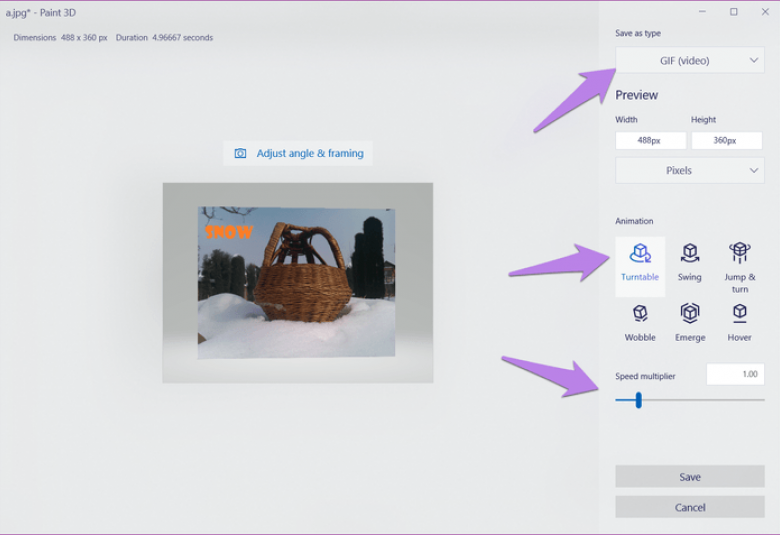Click the Speed multiplier value box

click(735, 374)
